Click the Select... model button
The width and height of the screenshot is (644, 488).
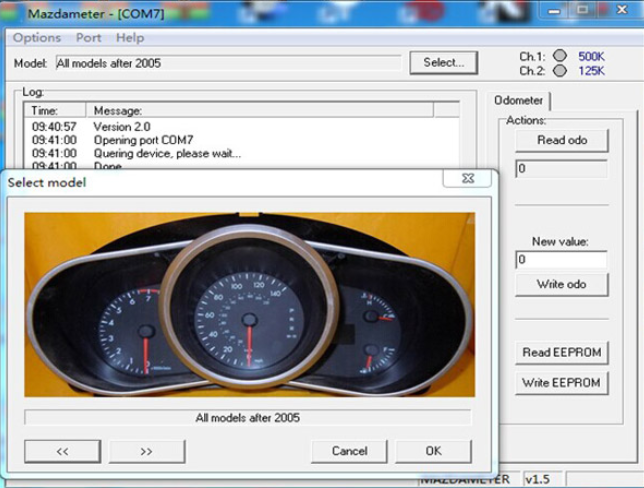click(x=444, y=63)
